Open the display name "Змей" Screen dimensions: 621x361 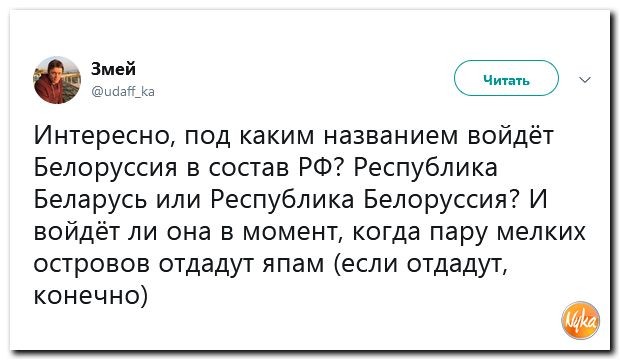point(113,69)
